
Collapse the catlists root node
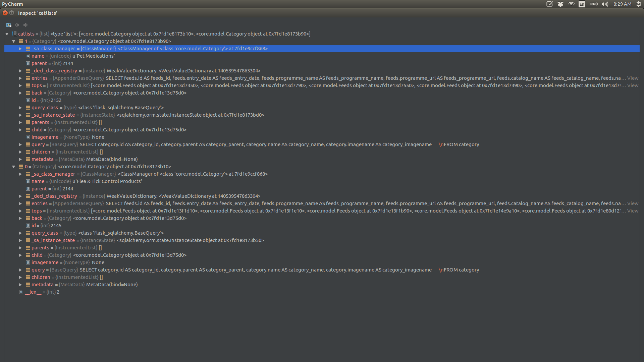tap(7, 34)
